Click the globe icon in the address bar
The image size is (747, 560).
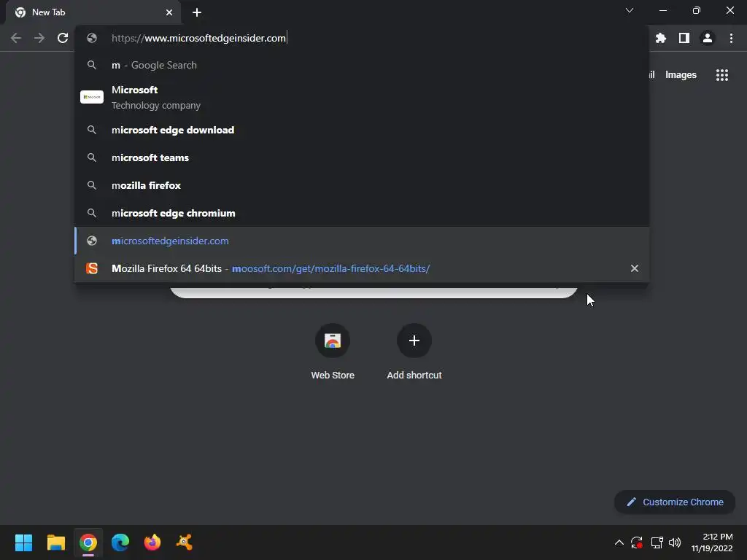coord(92,38)
